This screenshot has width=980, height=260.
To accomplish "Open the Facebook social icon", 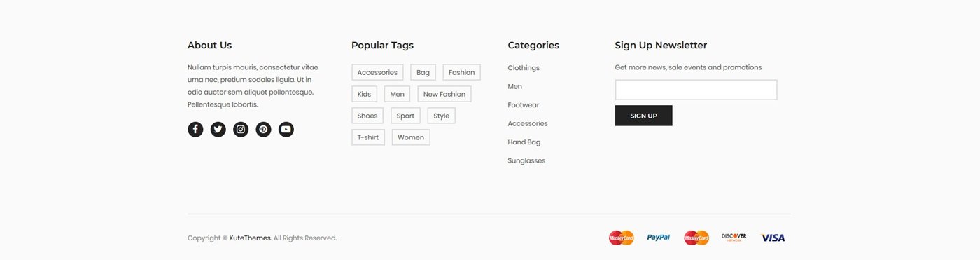I will pyautogui.click(x=195, y=129).
